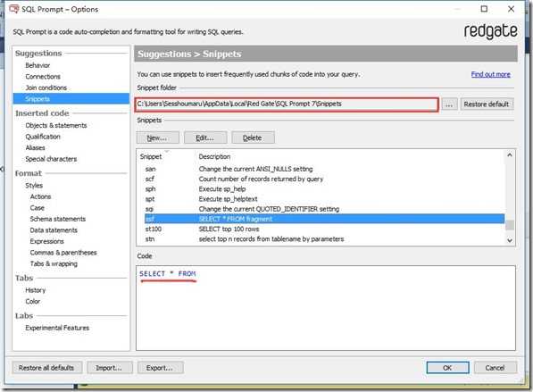Select Actions under Styles
This screenshot has height=392, width=533.
(x=40, y=196)
